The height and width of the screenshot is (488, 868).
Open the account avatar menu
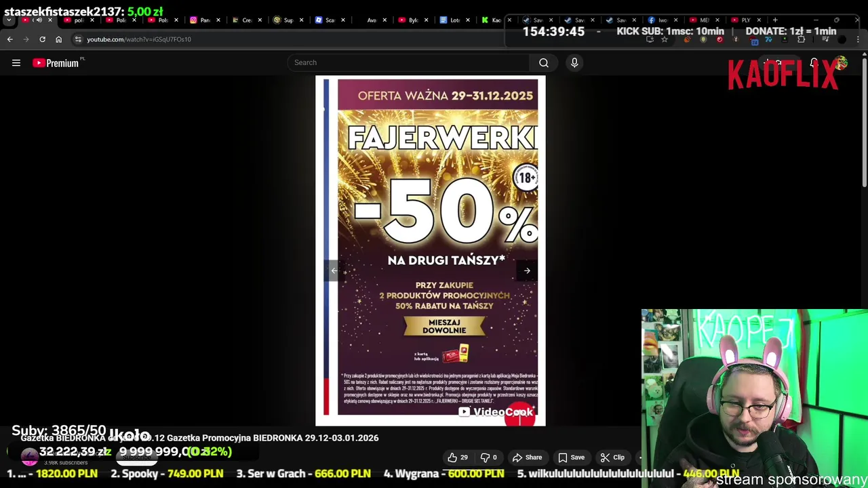tap(842, 63)
